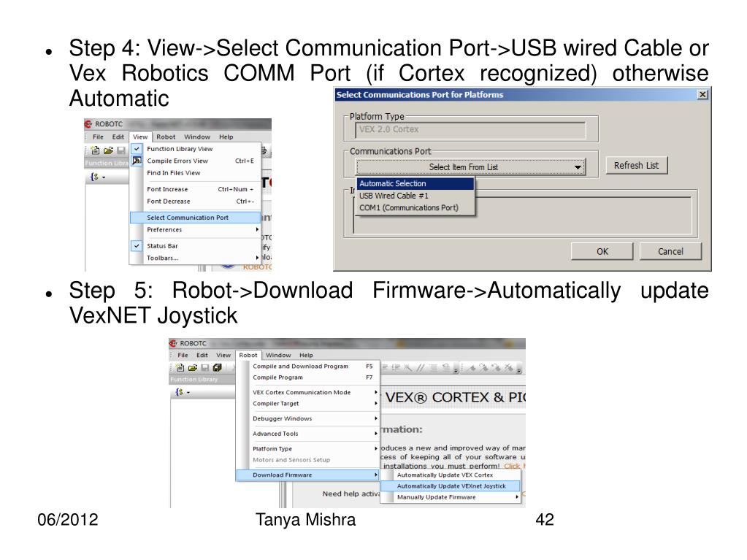Select Font Decrease in the View menu
The width and height of the screenshot is (747, 560).
[x=195, y=202]
